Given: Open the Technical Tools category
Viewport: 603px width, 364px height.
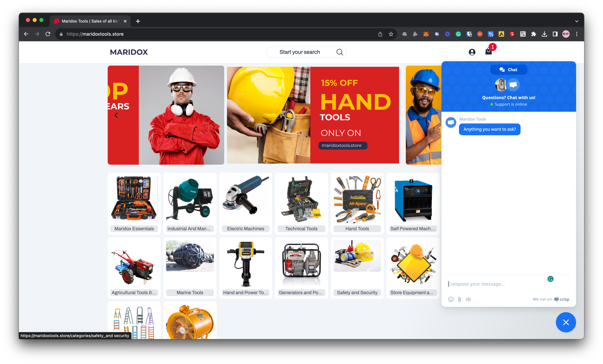Looking at the screenshot, I should coord(301,204).
